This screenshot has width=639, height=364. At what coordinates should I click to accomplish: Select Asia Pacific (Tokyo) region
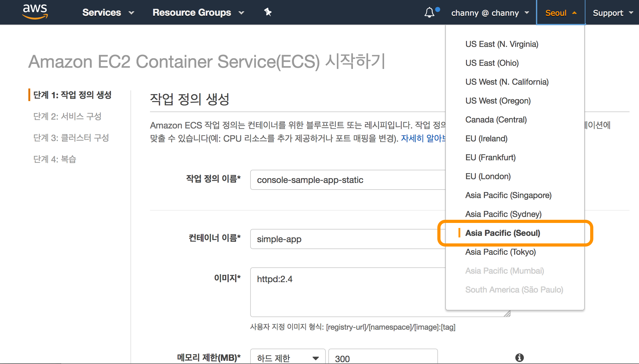[500, 252]
